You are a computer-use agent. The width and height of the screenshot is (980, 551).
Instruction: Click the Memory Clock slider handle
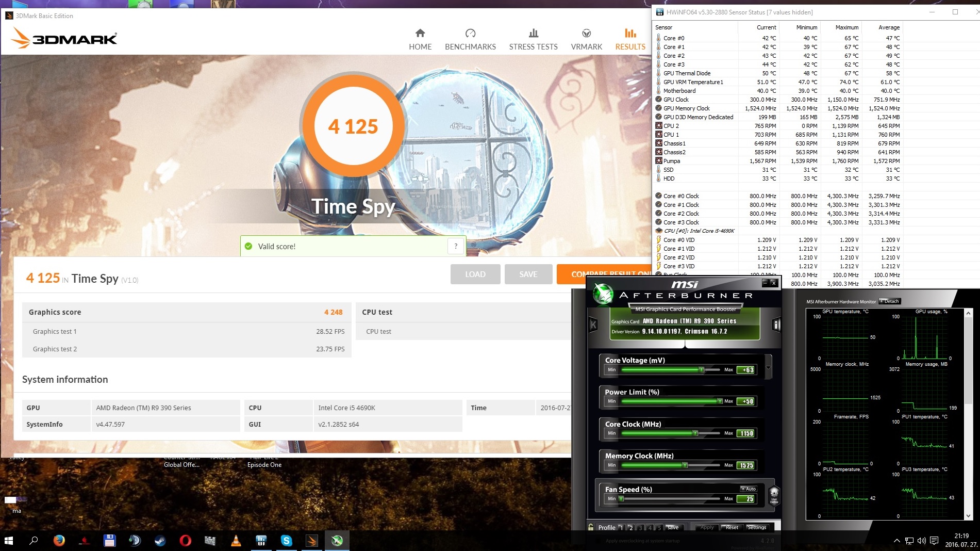coord(685,465)
